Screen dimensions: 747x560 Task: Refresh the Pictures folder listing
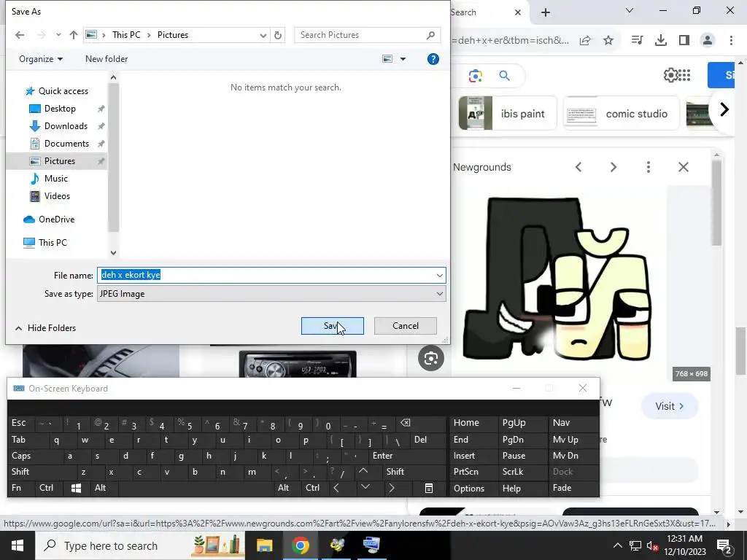pyautogui.click(x=278, y=35)
